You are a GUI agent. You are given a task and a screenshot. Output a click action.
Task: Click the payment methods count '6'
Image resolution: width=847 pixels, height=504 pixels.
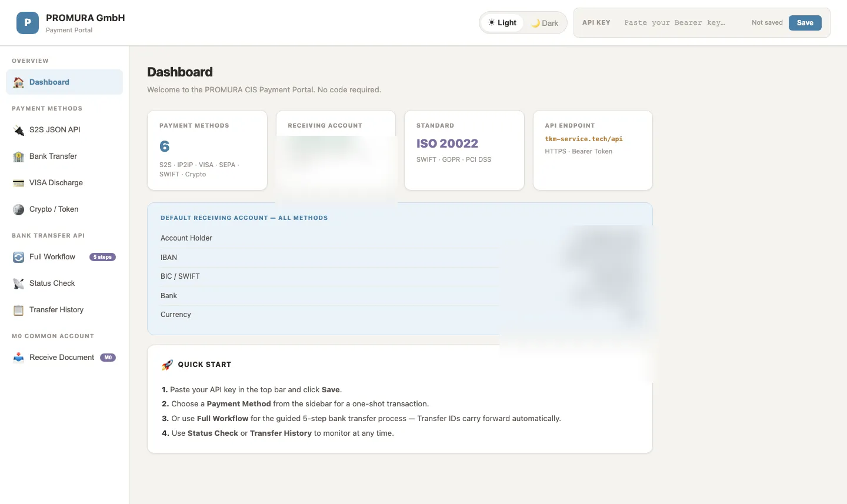click(165, 146)
